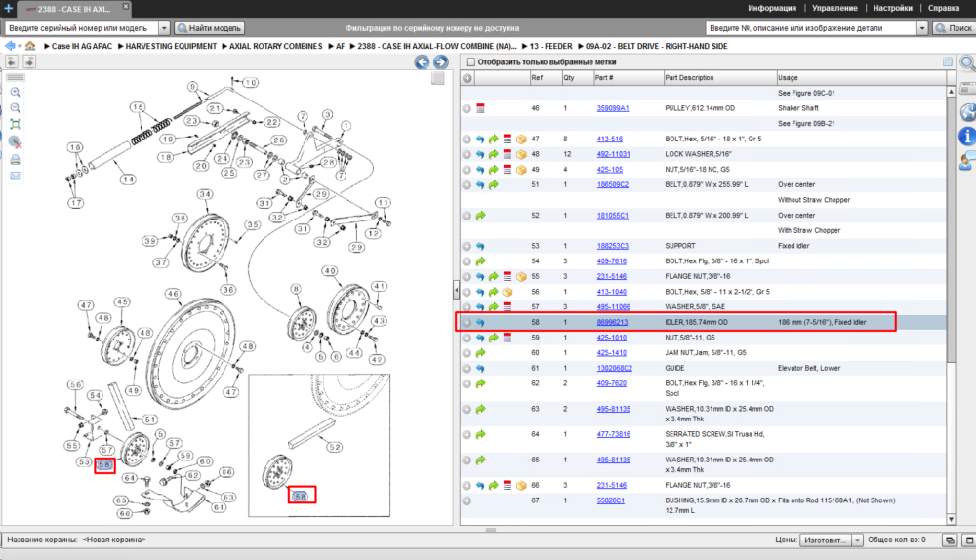The image size is (976, 560).
Task: Open part number 186509C2 link
Action: pyautogui.click(x=613, y=184)
